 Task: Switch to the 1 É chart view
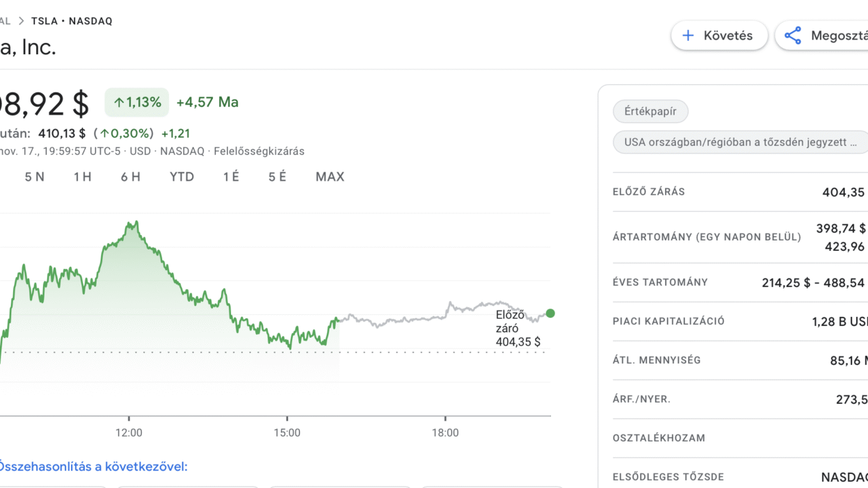(x=231, y=177)
